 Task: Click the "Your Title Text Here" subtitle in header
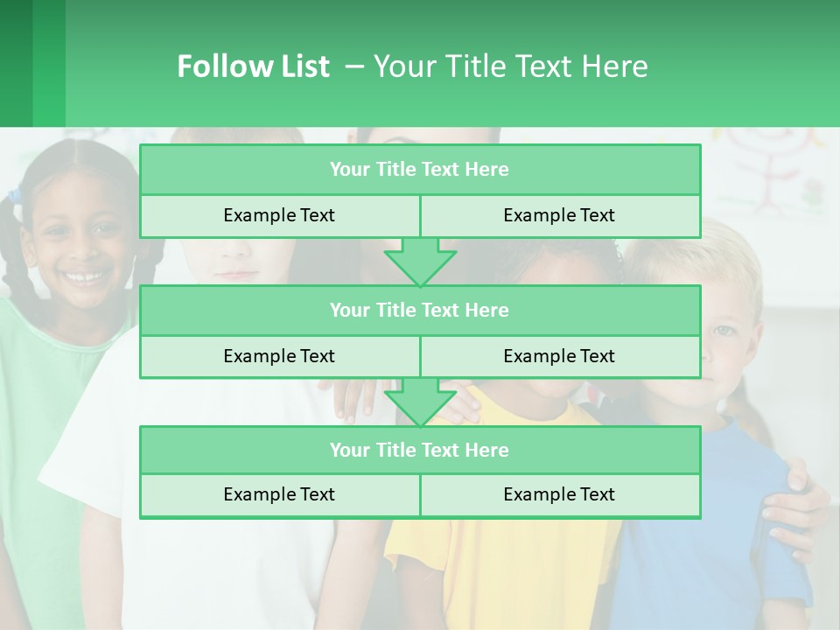pyautogui.click(x=510, y=66)
